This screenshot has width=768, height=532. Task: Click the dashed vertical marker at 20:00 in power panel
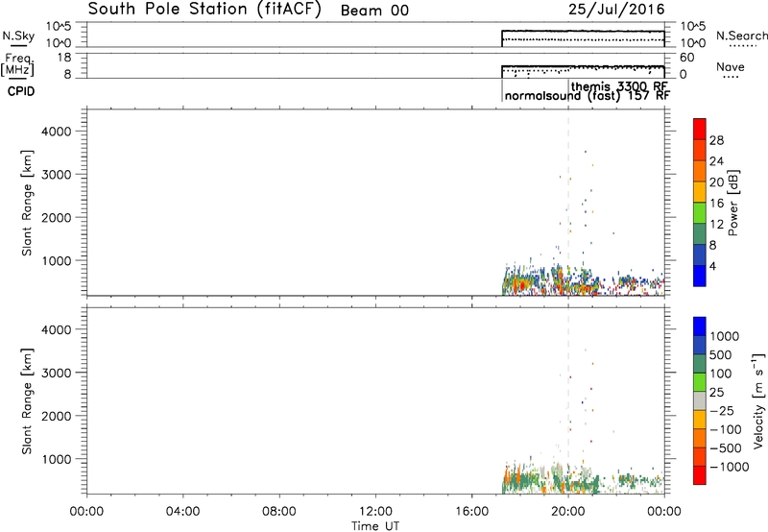click(x=568, y=201)
